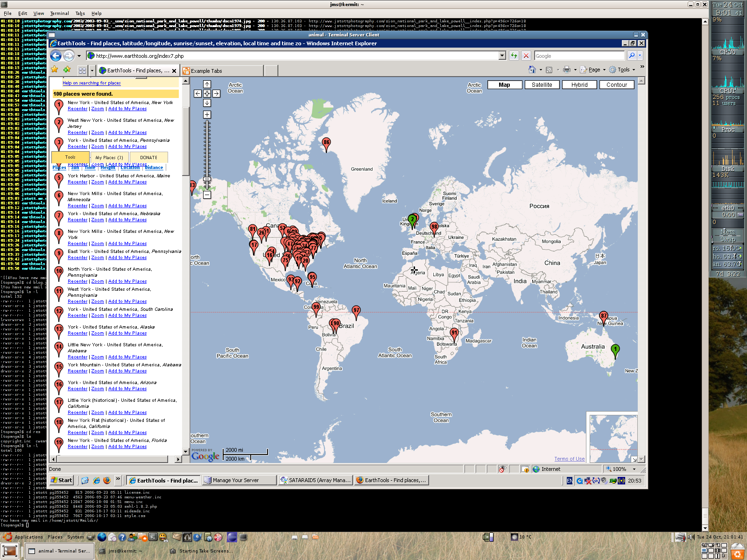Open the Page menu dropdown
The image size is (747, 560).
(x=593, y=70)
